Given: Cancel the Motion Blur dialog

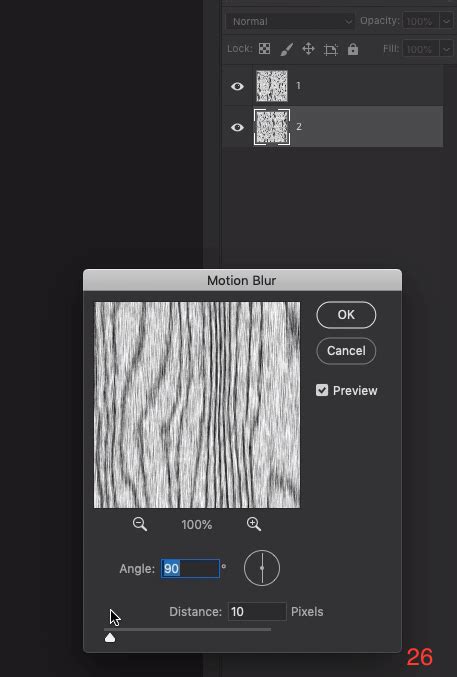Looking at the screenshot, I should (x=346, y=351).
